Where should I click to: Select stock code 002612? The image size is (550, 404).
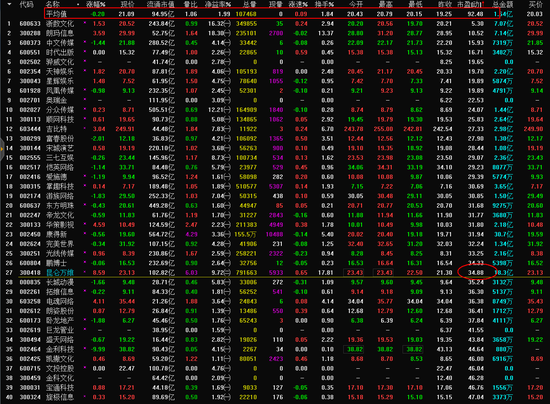(30, 311)
